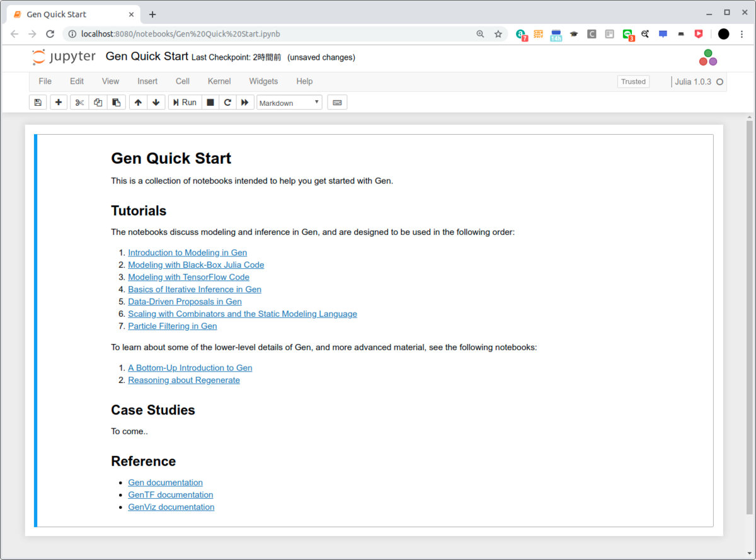Open the Widgets menu
Image resolution: width=756 pixels, height=560 pixels.
pyautogui.click(x=263, y=81)
